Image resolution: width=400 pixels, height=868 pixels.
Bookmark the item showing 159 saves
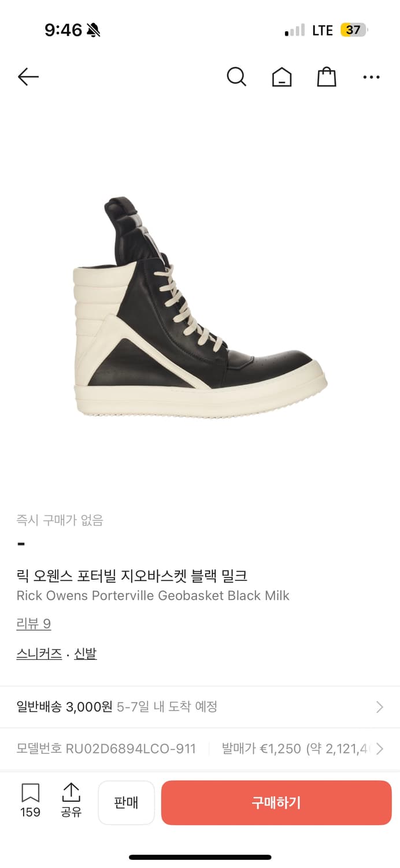point(30,800)
